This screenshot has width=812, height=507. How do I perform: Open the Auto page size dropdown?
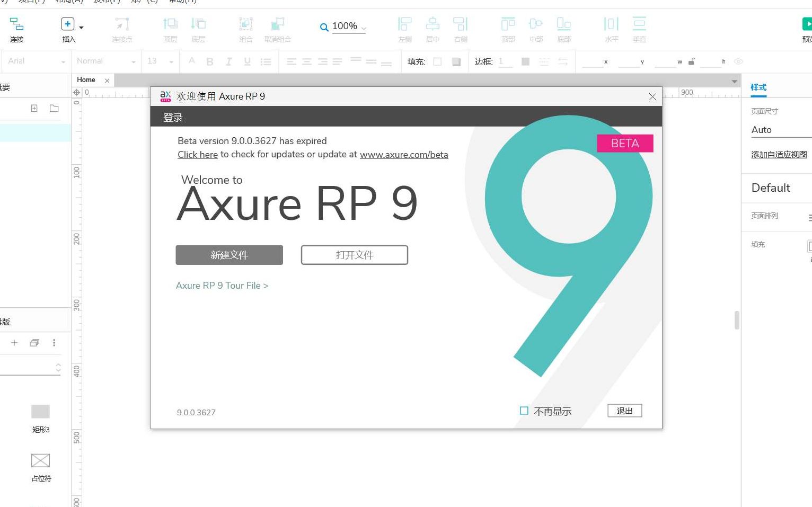click(x=782, y=130)
